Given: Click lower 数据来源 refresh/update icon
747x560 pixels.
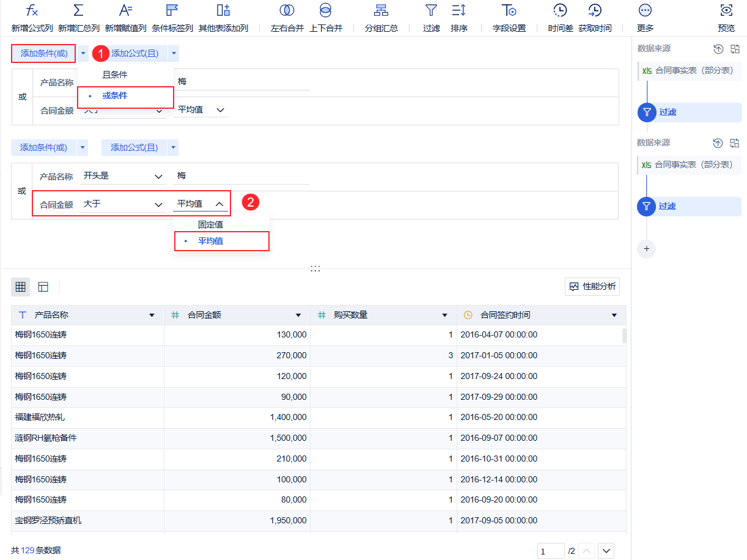Looking at the screenshot, I should 718,143.
